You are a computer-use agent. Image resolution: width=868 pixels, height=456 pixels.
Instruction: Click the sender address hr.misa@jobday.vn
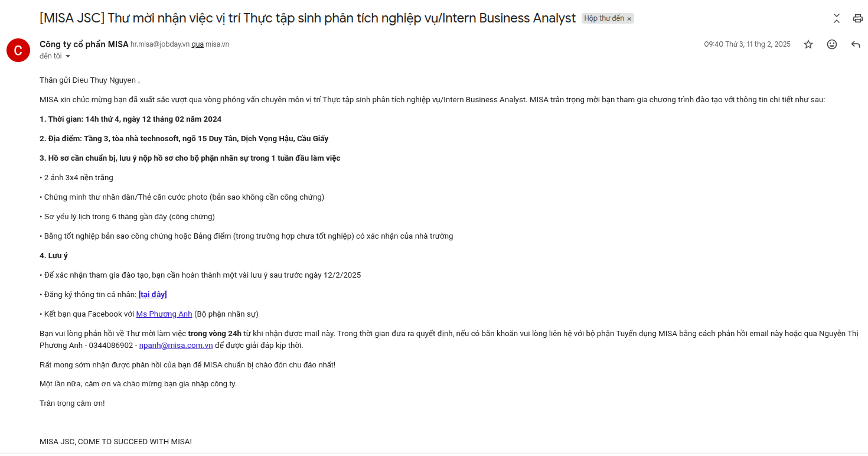[159, 44]
